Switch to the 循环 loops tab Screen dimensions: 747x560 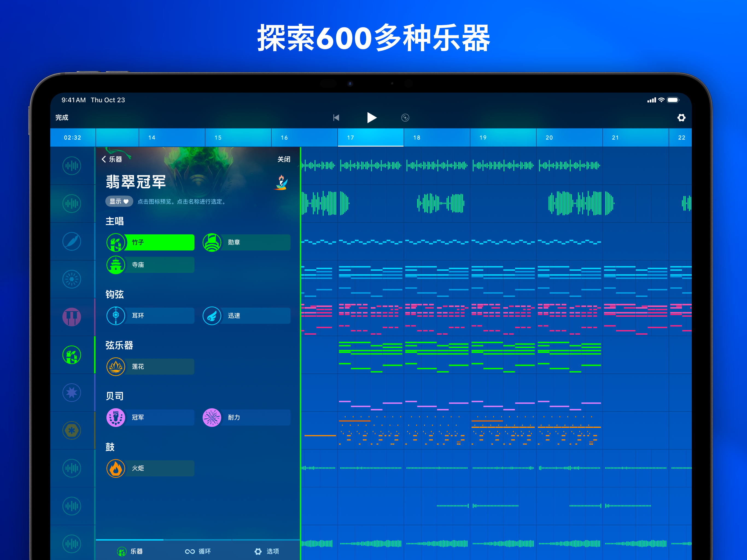click(x=198, y=551)
